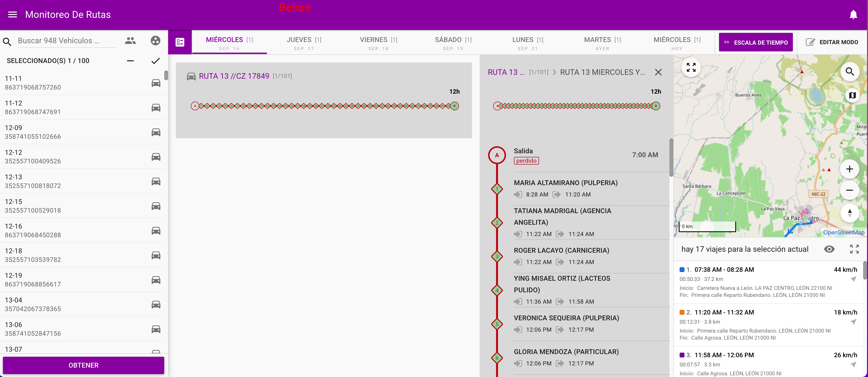Click car icon for vehicle 12-13
Viewport: 868px width, 377px height.
[156, 181]
